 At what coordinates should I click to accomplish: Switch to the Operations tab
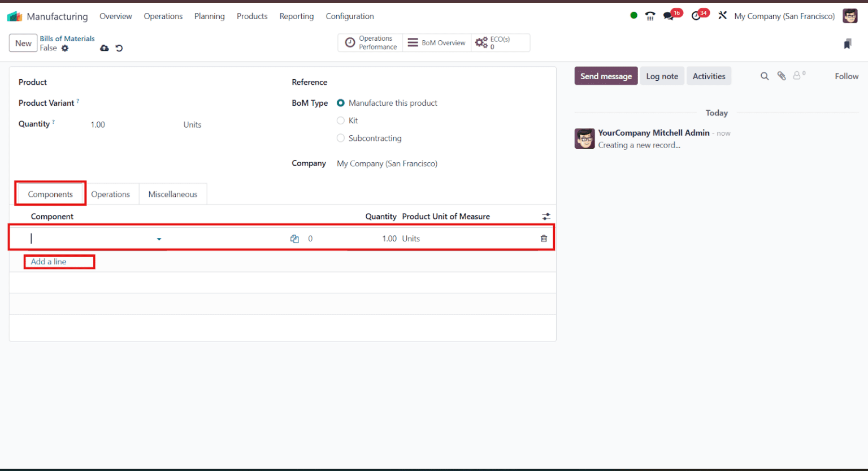click(x=111, y=193)
